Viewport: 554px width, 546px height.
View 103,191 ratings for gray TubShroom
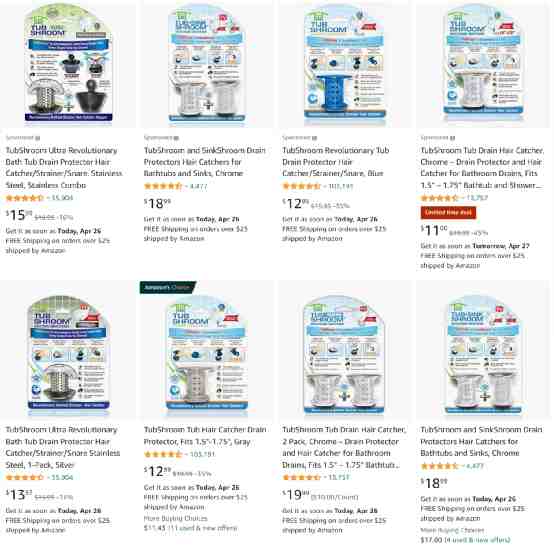tap(202, 454)
